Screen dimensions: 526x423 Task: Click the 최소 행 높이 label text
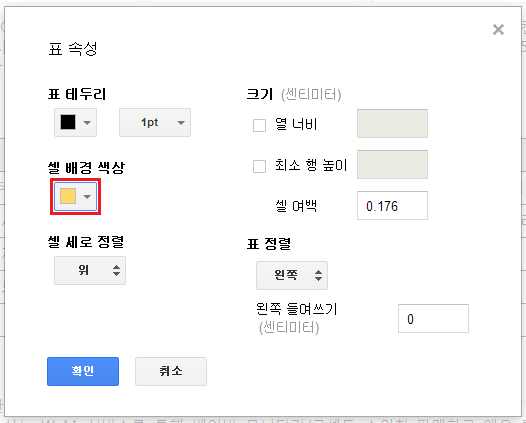click(x=311, y=165)
